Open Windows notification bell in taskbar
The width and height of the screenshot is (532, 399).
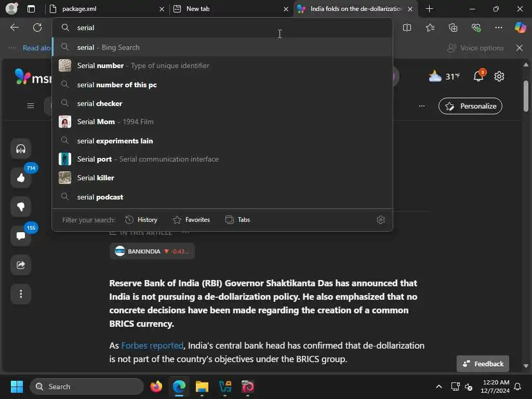(x=518, y=387)
